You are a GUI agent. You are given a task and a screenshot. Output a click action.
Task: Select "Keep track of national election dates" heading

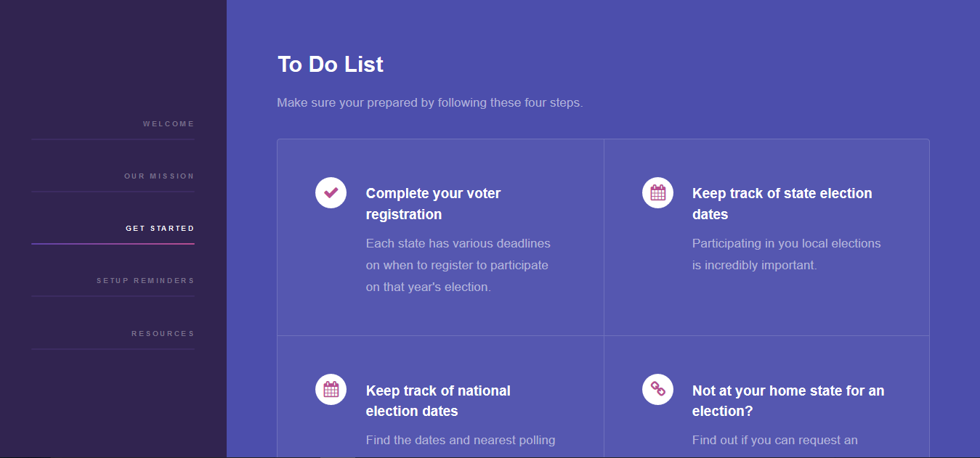point(438,401)
